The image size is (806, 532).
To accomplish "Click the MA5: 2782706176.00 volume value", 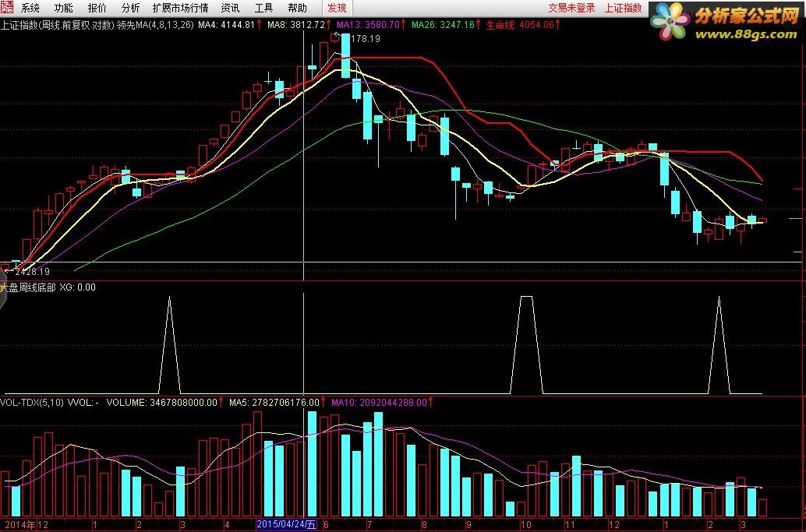I will point(274,403).
